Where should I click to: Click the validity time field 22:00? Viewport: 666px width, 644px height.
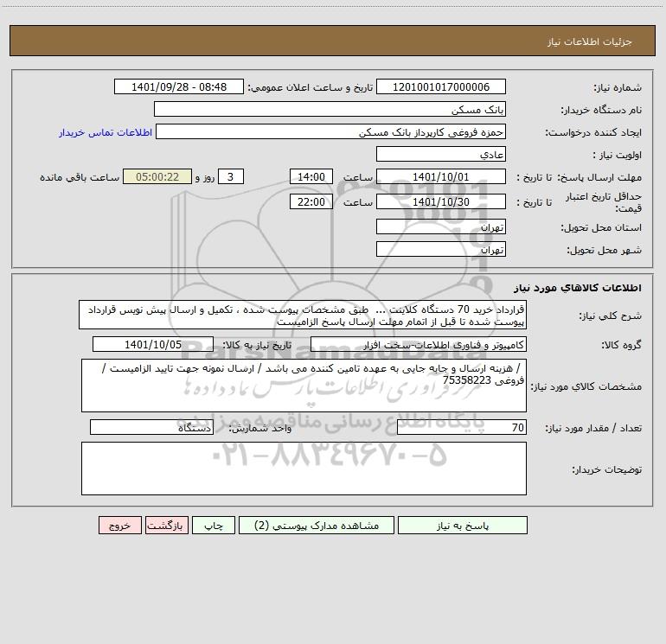coord(311,201)
